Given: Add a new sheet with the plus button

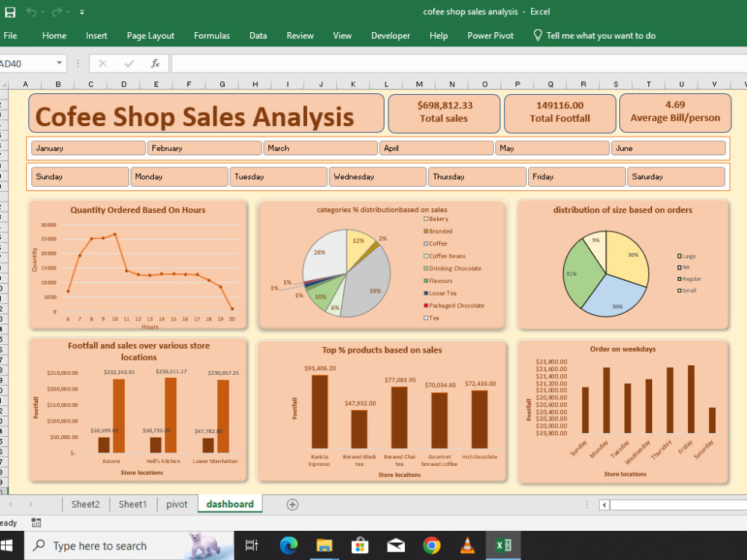Looking at the screenshot, I should 291,504.
